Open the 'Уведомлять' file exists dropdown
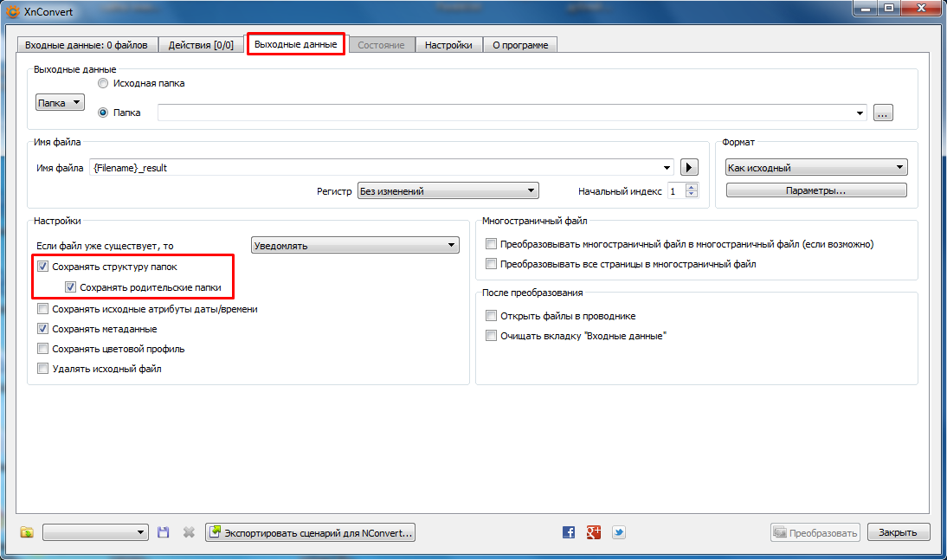Screen dimensions: 947x560 pyautogui.click(x=355, y=245)
